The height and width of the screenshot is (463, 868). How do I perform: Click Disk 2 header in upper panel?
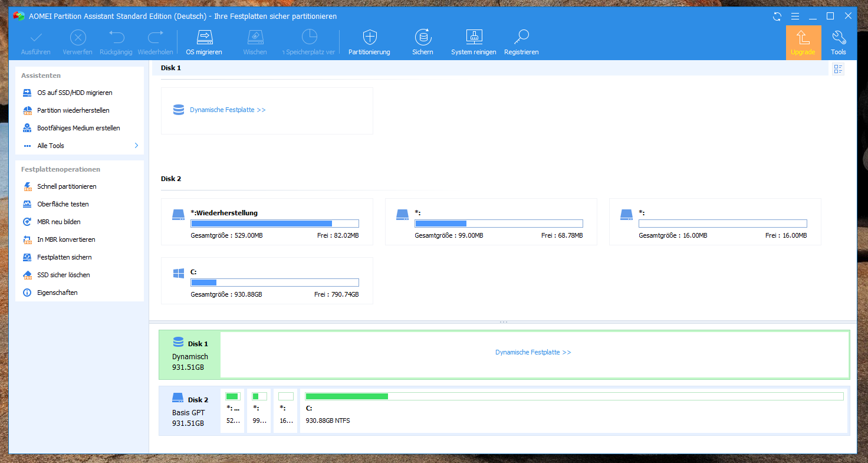171,179
